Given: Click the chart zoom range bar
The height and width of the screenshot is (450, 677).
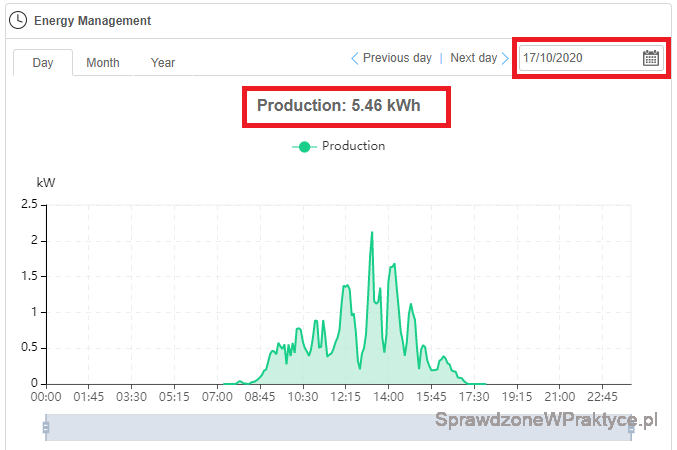Looking at the screenshot, I should (338, 428).
